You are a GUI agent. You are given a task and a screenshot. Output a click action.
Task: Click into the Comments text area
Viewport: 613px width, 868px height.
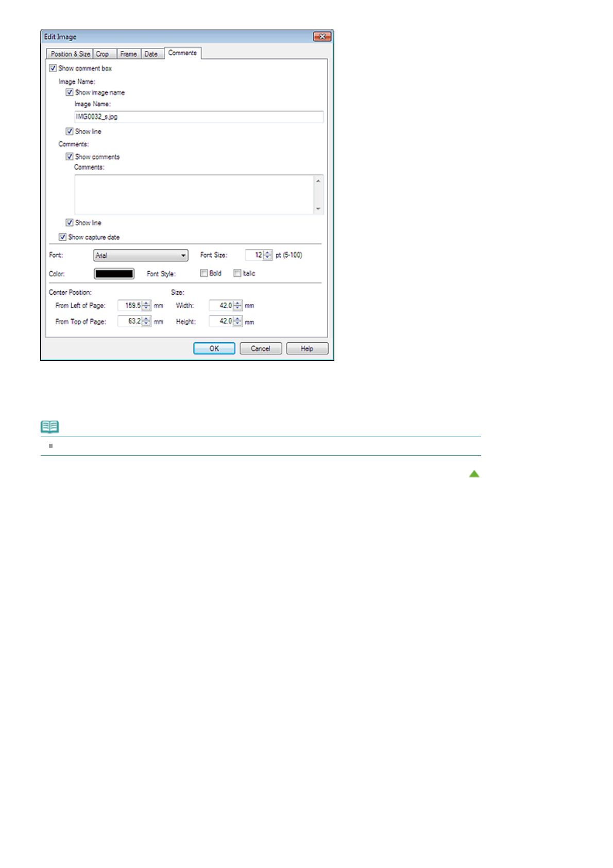(x=194, y=194)
